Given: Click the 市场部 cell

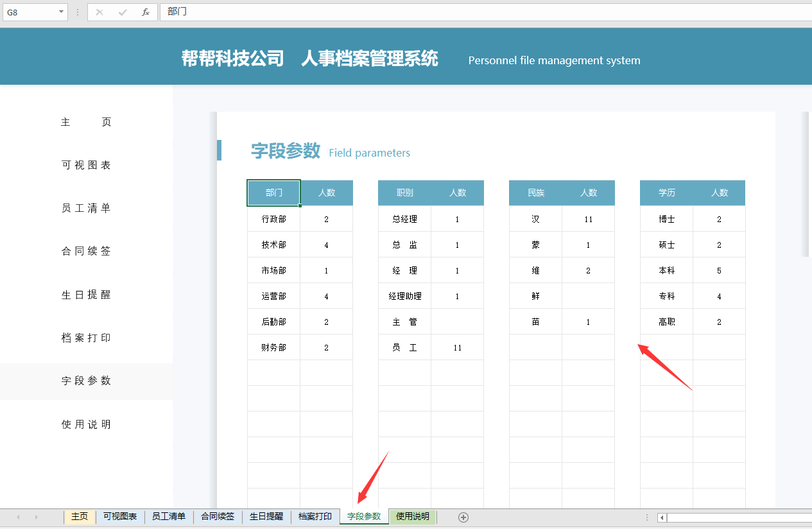Looking at the screenshot, I should coord(273,270).
